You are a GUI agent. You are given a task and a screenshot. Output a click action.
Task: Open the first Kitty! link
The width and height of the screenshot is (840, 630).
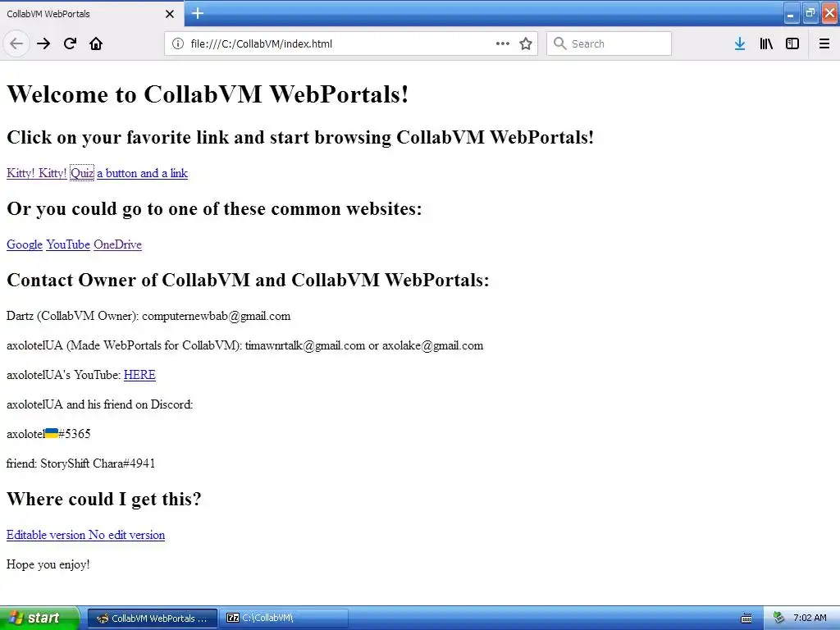(21, 173)
